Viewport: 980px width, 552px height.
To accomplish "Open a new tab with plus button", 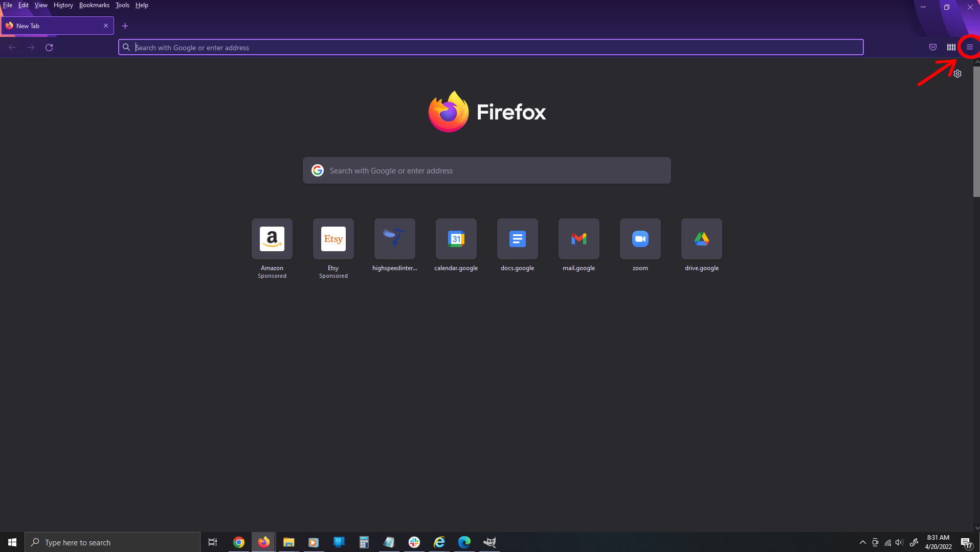I will click(x=125, y=26).
